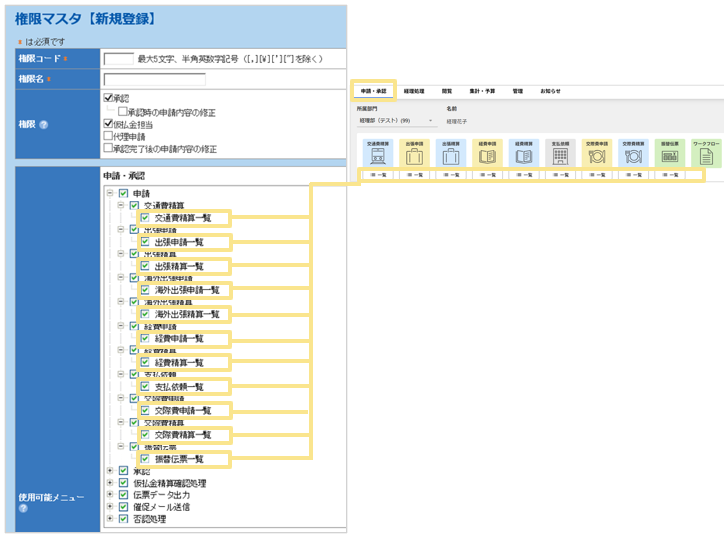This screenshot has height=538, width=724.
Task: Switch to the 経理処理 tab
Action: point(414,90)
